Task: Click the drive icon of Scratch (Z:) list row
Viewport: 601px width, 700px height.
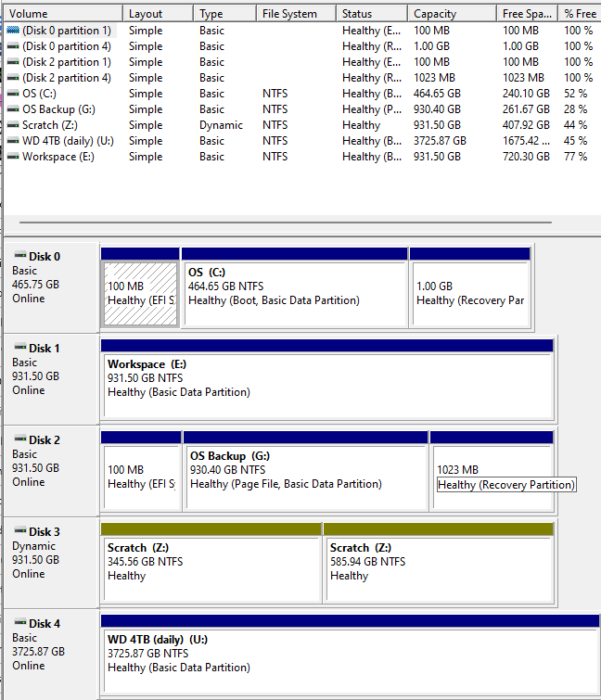Action: [13, 125]
